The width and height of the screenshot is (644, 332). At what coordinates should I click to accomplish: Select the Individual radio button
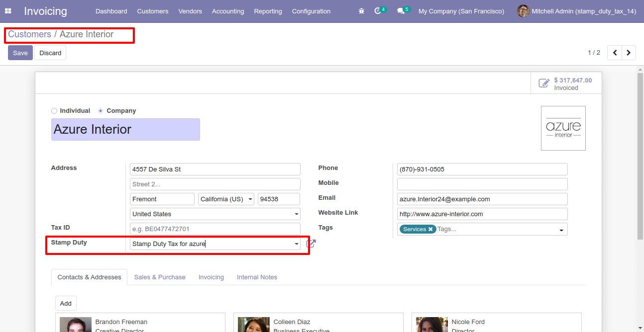pyautogui.click(x=54, y=111)
